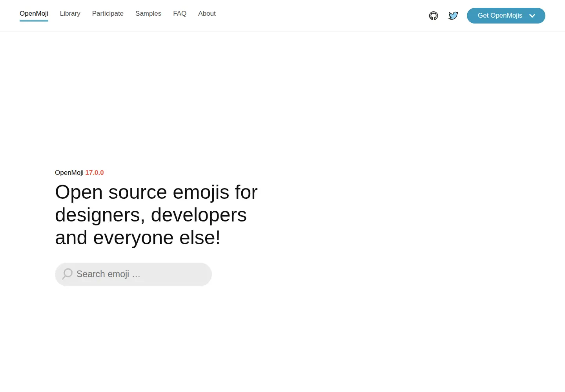Open the About nav item
The width and height of the screenshot is (565, 392).
pyautogui.click(x=207, y=14)
